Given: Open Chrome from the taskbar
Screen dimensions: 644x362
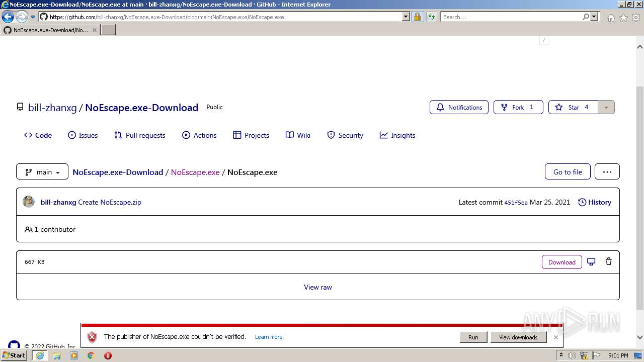Looking at the screenshot, I should (91, 355).
